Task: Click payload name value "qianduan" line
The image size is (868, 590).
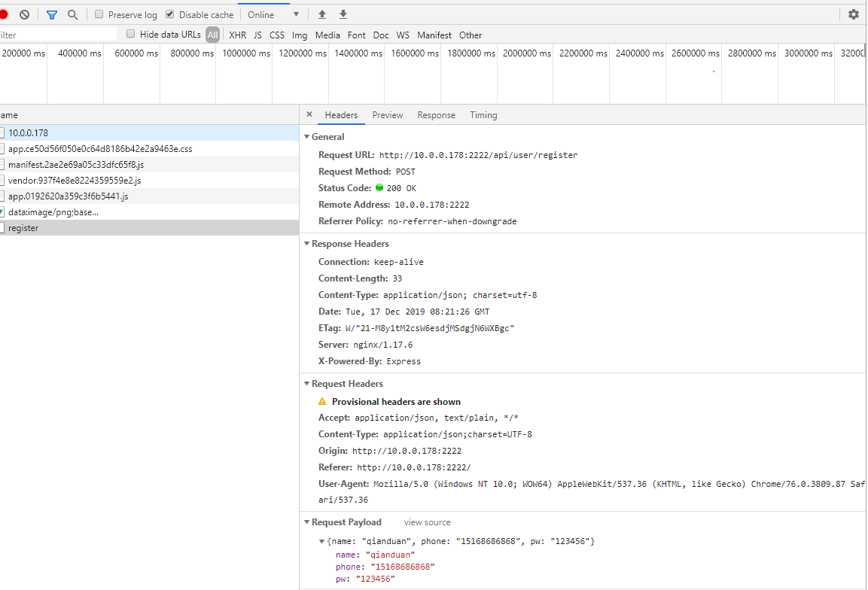Action: click(376, 555)
